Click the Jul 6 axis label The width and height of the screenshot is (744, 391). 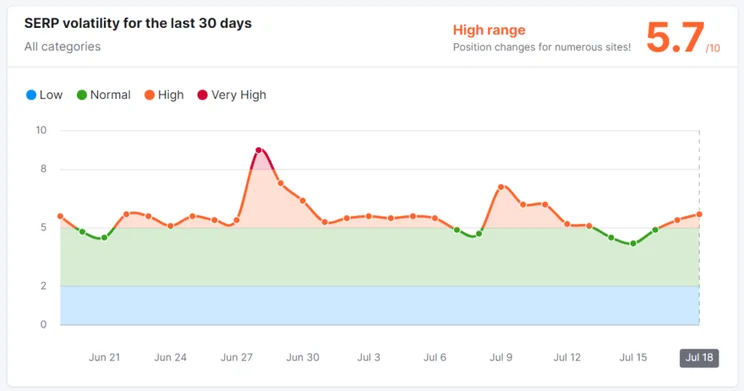click(435, 357)
